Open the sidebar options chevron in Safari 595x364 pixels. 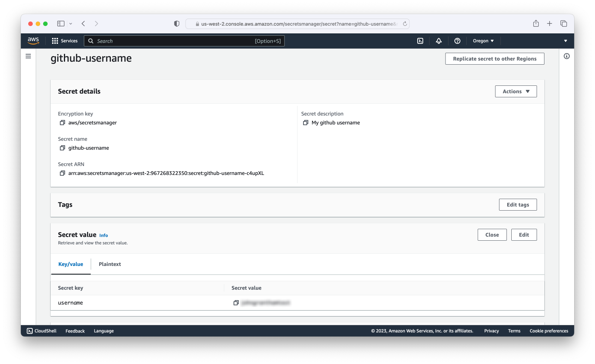click(71, 23)
